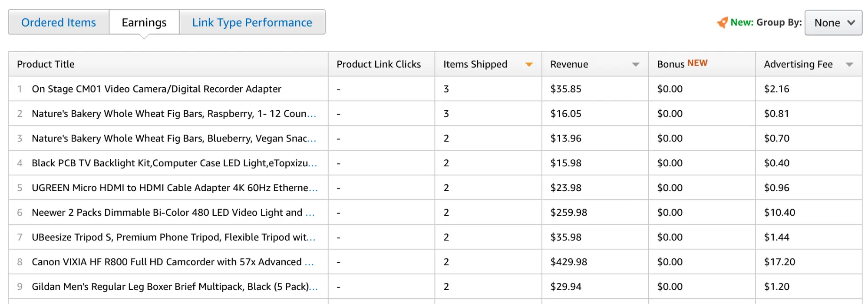Click the rocket icon beside New: Group By
868x304 pixels.
722,23
